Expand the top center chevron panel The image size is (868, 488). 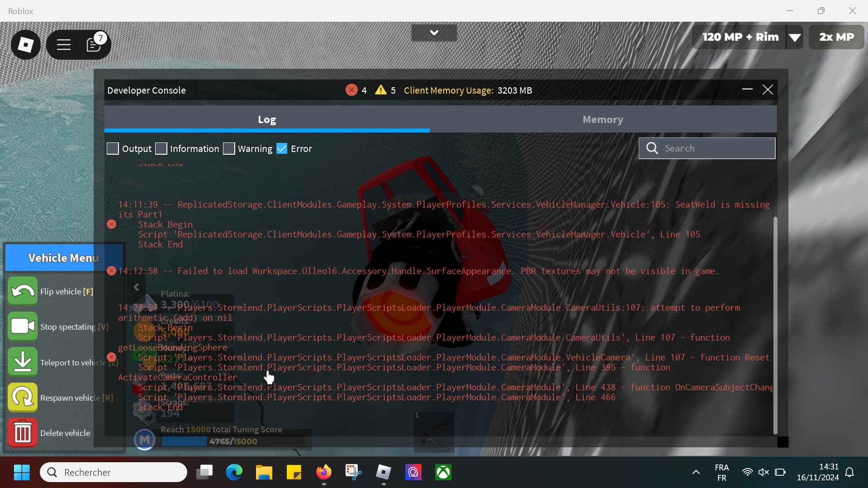click(434, 33)
